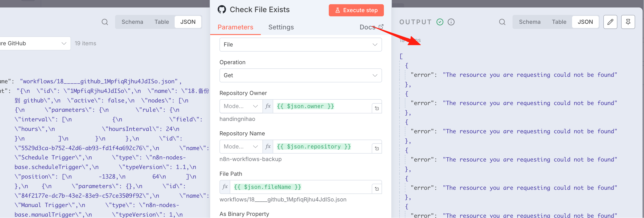Screen dimensions: 644x218
Task: Open the Docs link
Action: point(371,27)
